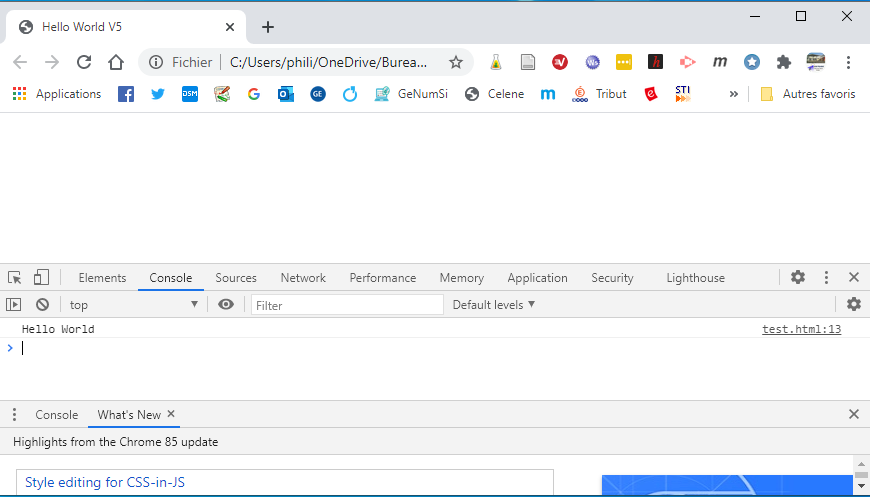
Task: Open DevTools settings gear in tab bar
Action: [798, 278]
